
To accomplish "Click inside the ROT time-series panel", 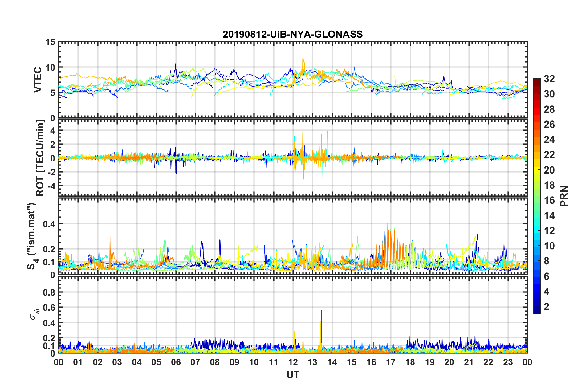I will [x=293, y=158].
